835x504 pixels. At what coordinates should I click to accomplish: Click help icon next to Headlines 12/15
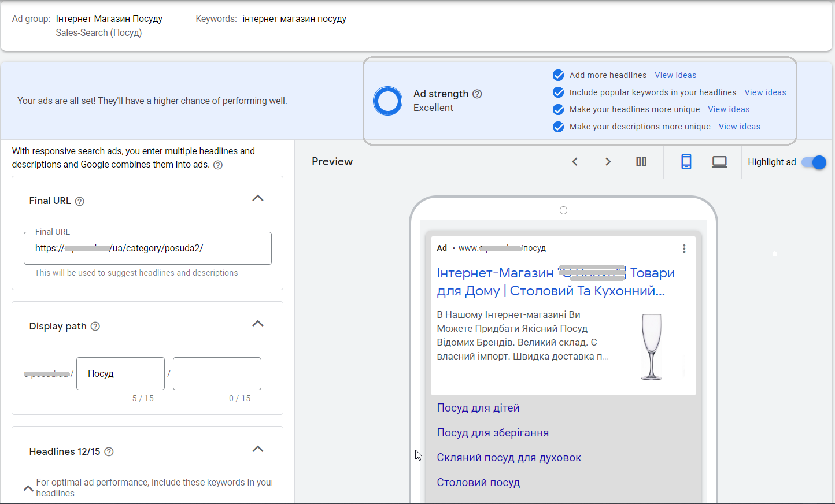(109, 452)
